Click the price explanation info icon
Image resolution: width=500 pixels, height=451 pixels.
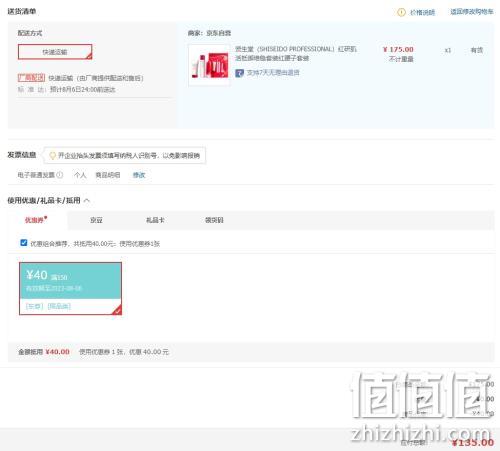(401, 12)
